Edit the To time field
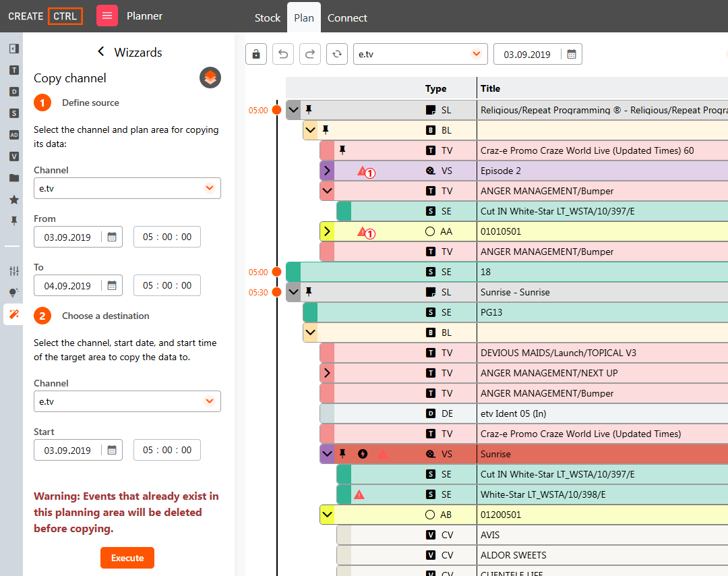This screenshot has height=576, width=728. pyautogui.click(x=167, y=286)
